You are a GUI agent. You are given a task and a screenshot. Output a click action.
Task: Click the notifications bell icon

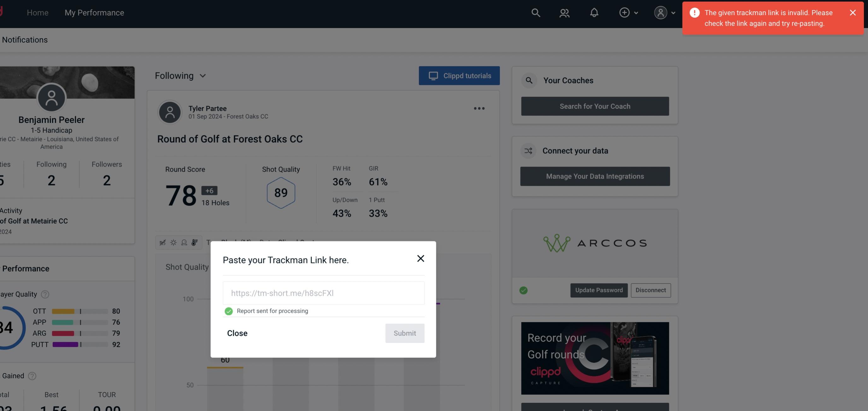point(594,12)
